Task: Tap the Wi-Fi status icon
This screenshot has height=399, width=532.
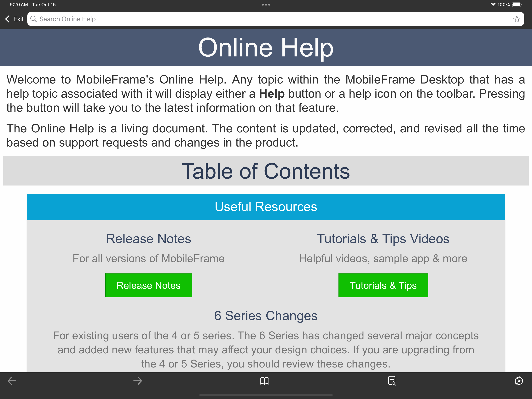Action: pos(493,5)
